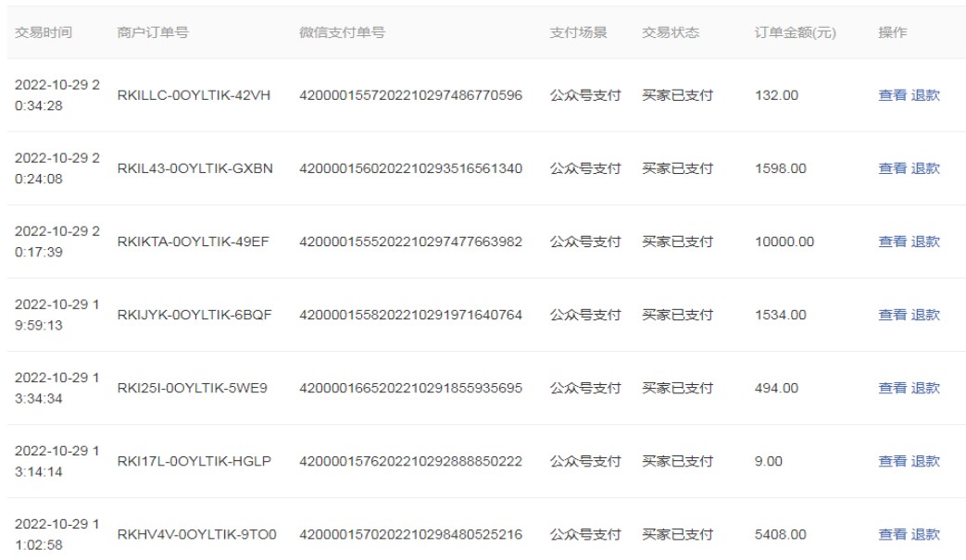The height and width of the screenshot is (560, 966).
Task: Click 退款 for order RKIKTA-0OYLTIK-49EF
Action: pos(925,242)
